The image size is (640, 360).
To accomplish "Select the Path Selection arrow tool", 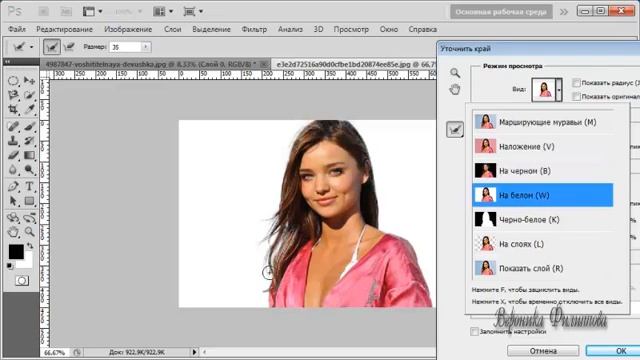I will (13, 201).
